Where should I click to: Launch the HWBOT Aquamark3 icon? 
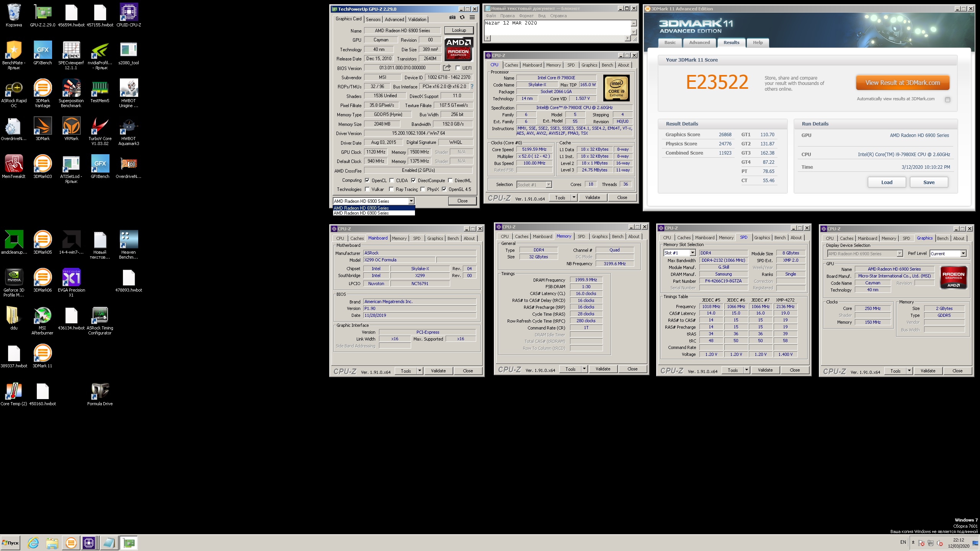129,131
